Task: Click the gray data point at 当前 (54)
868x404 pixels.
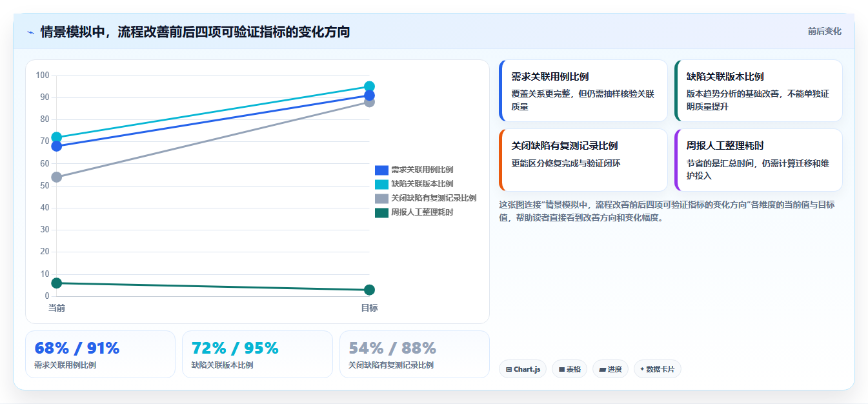Action: pyautogui.click(x=57, y=177)
